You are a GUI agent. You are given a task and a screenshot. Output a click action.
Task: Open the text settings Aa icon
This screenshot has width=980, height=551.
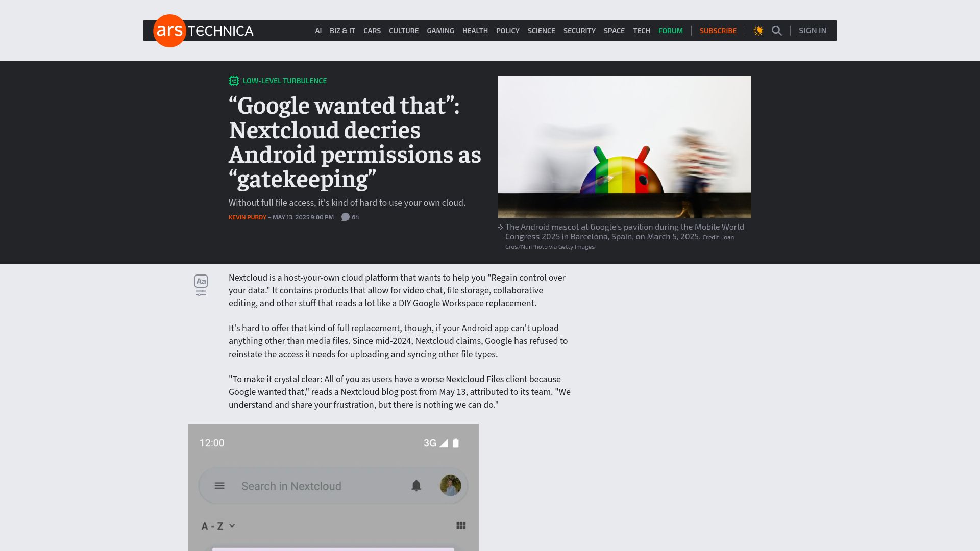tap(201, 281)
